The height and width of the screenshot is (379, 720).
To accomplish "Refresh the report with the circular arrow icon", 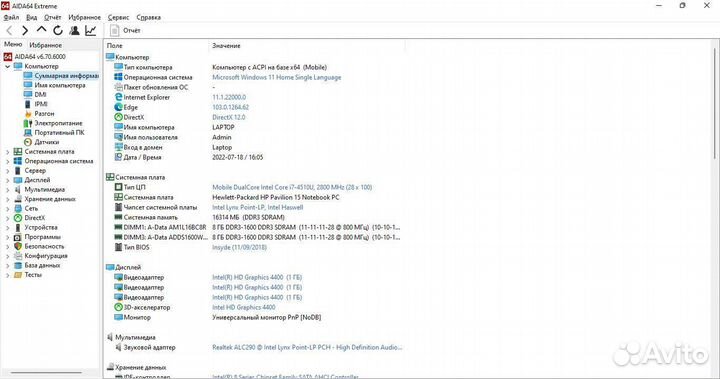I will click(58, 31).
